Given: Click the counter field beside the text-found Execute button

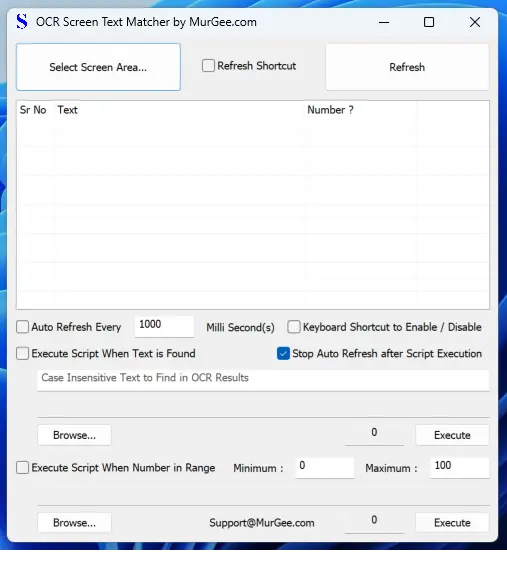Looking at the screenshot, I should point(374,435).
